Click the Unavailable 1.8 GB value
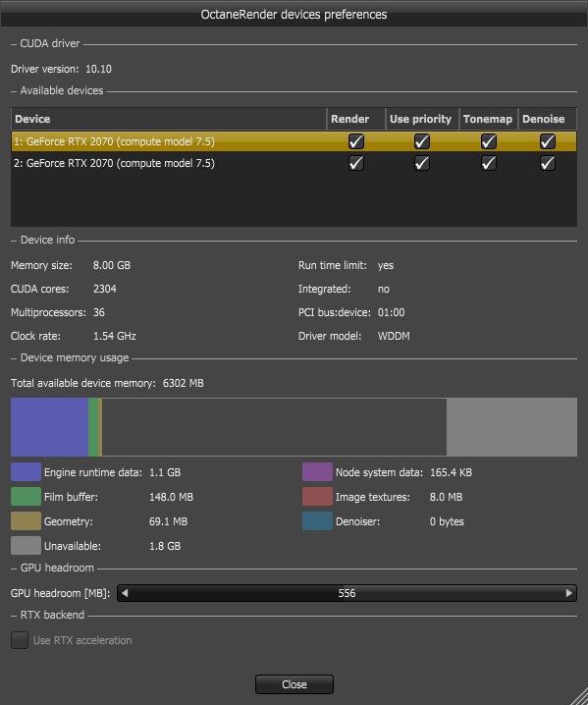This screenshot has height=705, width=588. [165, 546]
